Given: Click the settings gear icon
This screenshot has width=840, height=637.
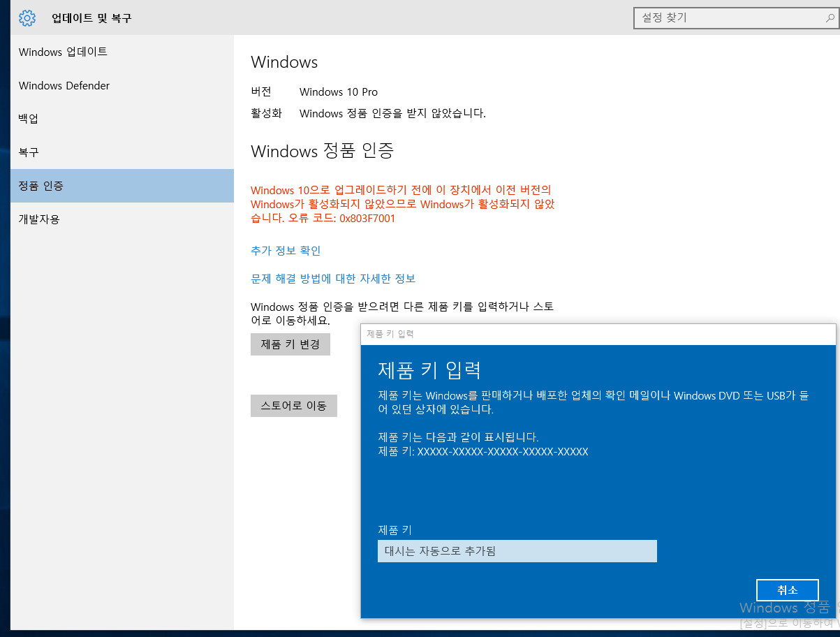Looking at the screenshot, I should 27,18.
